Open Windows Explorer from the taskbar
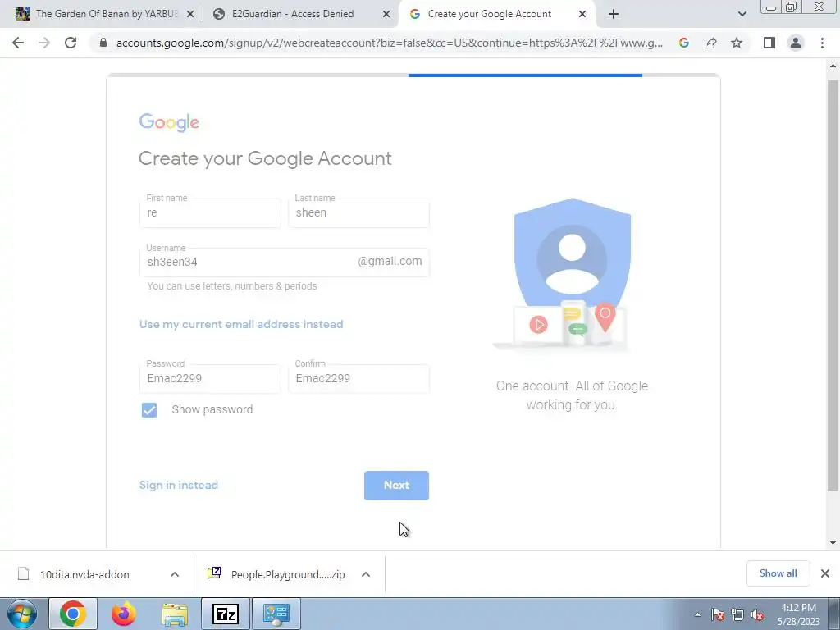Screen dimensions: 840x630 [x=175, y=614]
